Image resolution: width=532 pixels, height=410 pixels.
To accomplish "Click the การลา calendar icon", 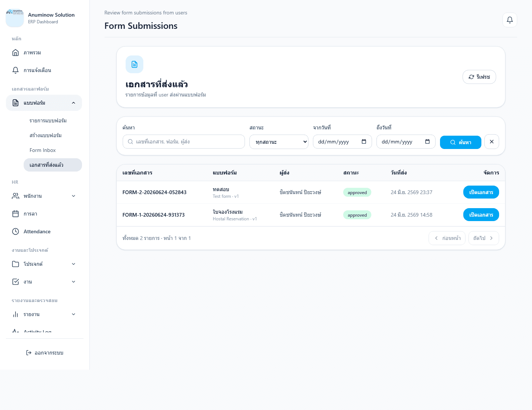I will tap(16, 214).
